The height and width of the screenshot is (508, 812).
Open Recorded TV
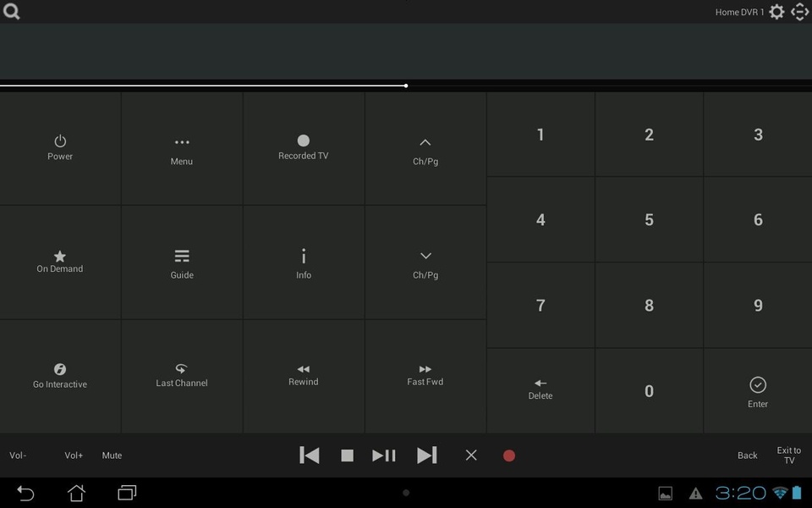[304, 148]
